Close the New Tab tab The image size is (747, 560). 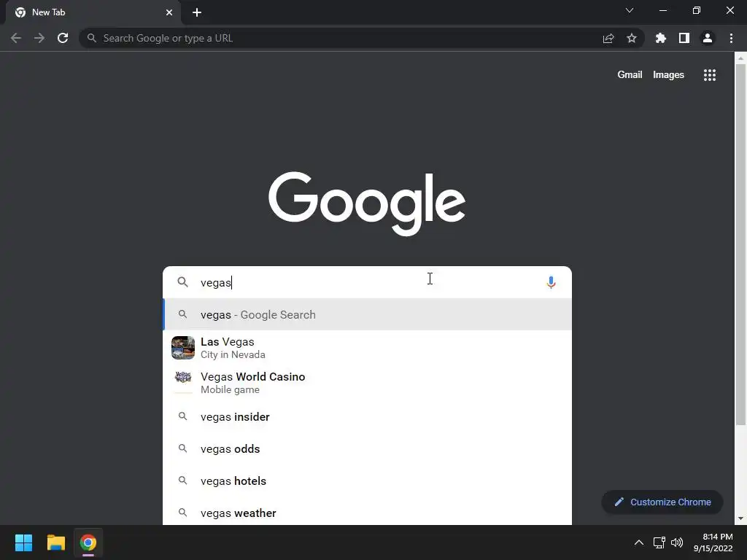(169, 12)
